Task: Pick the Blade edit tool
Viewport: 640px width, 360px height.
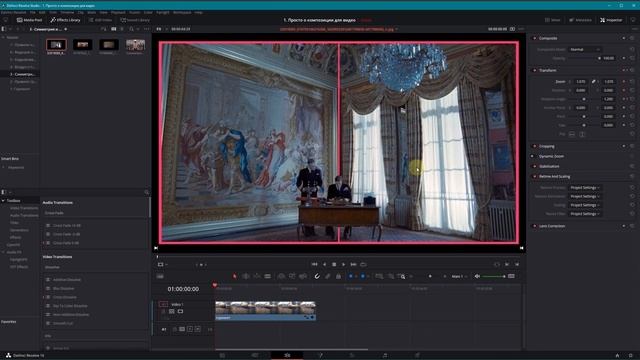Action: [268, 276]
